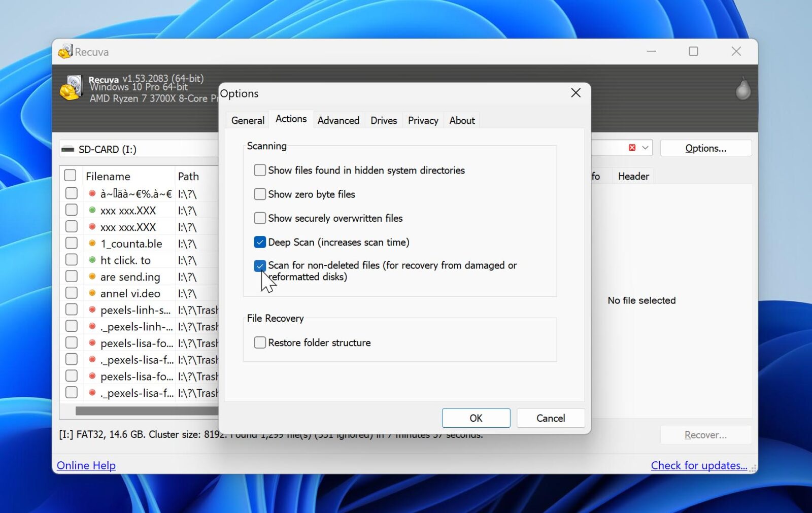Click the green status dot beside ht click. to
Image resolution: width=812 pixels, height=513 pixels.
coord(92,260)
